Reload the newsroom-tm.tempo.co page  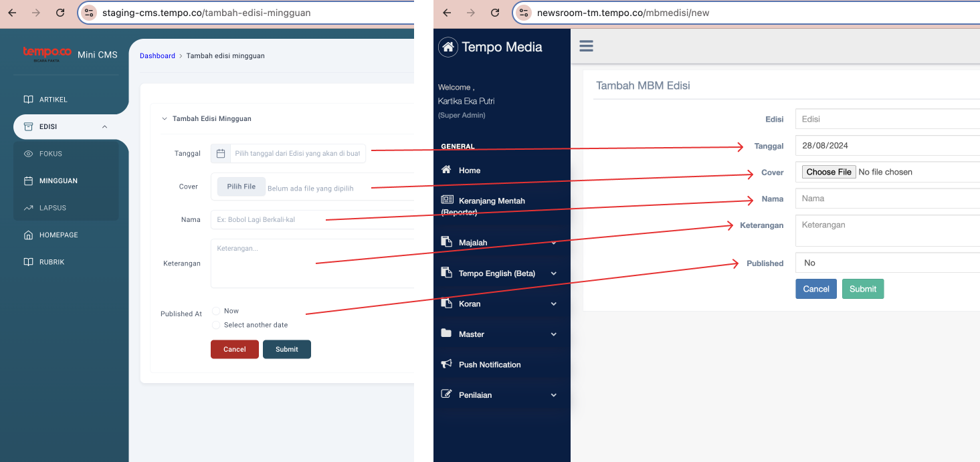[x=495, y=13]
